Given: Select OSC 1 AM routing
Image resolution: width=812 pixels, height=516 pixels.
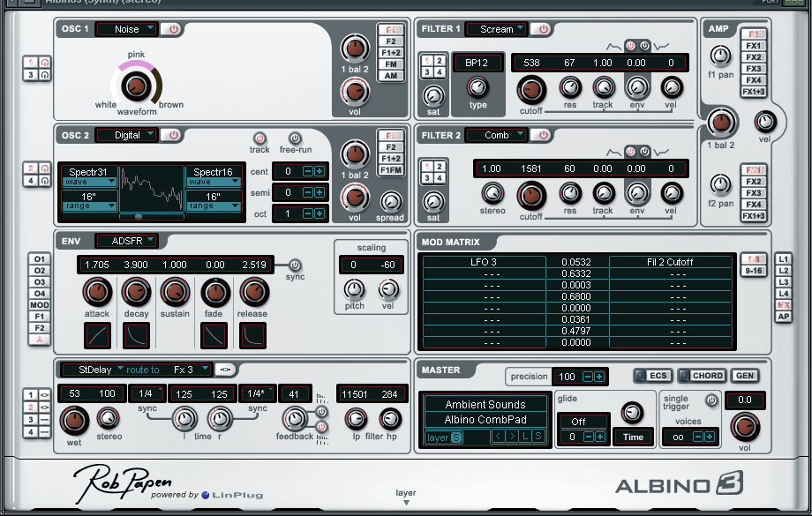Looking at the screenshot, I should [390, 76].
